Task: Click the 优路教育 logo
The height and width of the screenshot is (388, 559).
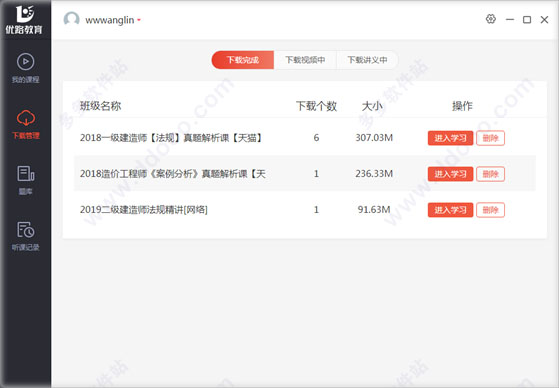Action: click(x=24, y=20)
